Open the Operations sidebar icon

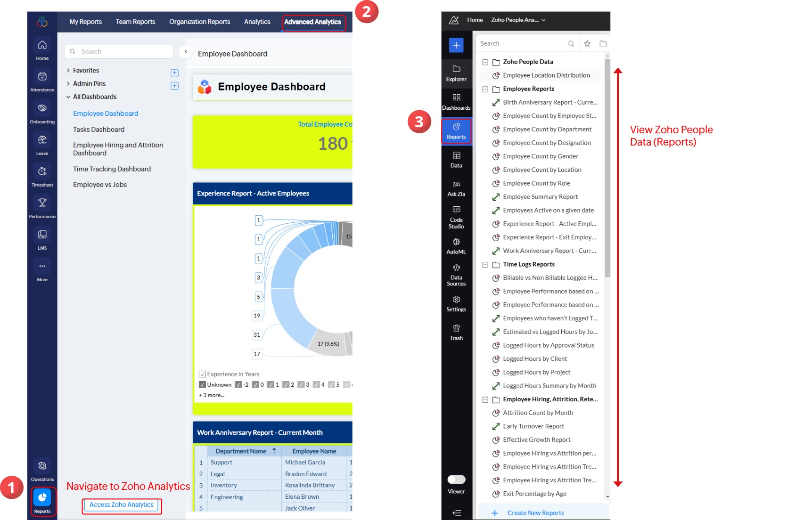[42, 470]
